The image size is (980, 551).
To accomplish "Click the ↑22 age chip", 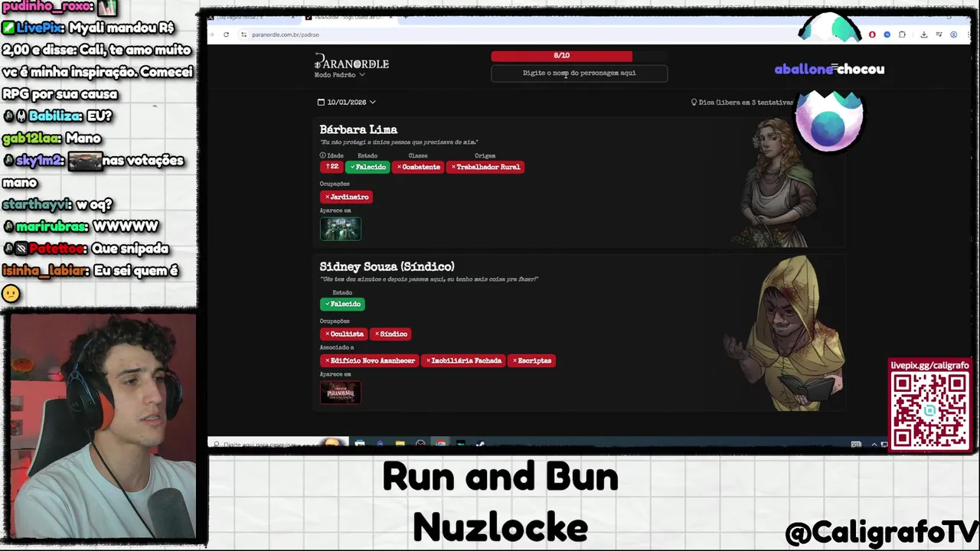I will coord(332,167).
